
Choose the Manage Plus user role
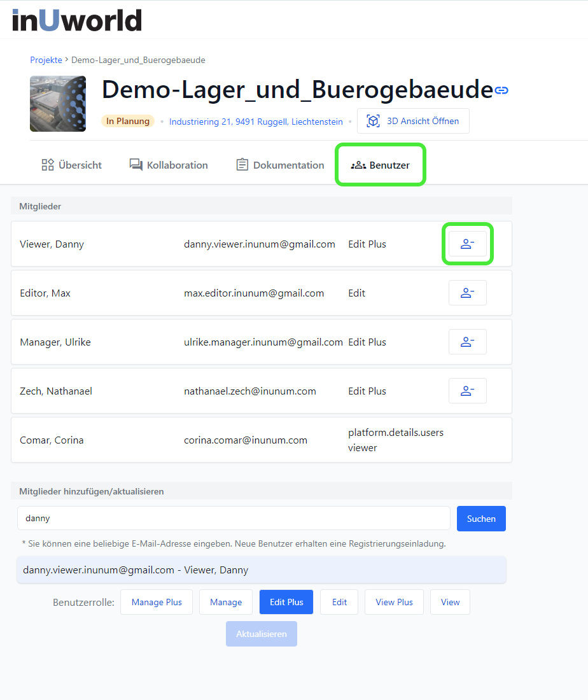point(157,602)
